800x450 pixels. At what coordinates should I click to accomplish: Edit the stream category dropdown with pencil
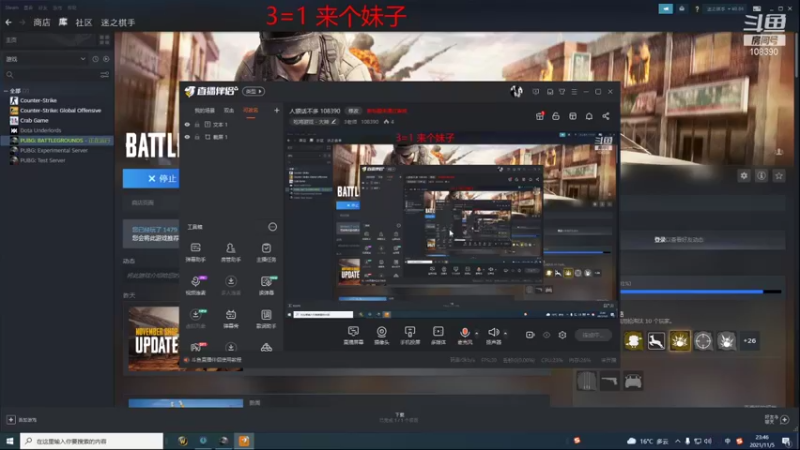coord(314,122)
